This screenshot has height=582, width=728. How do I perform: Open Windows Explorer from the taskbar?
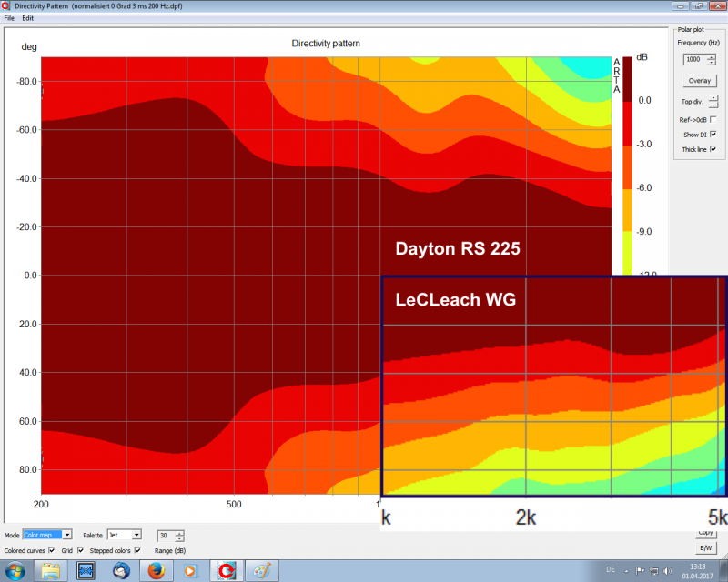[x=51, y=570]
